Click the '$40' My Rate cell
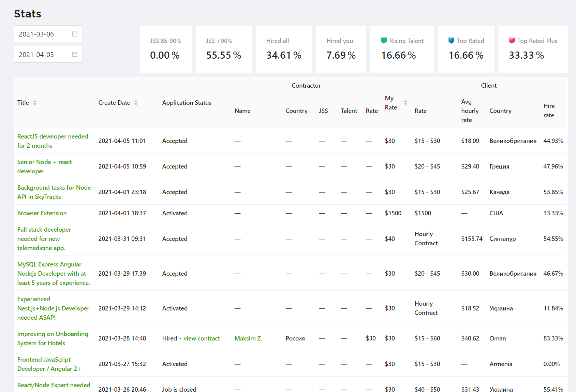Screen dimensions: 576x392 click(x=390, y=239)
